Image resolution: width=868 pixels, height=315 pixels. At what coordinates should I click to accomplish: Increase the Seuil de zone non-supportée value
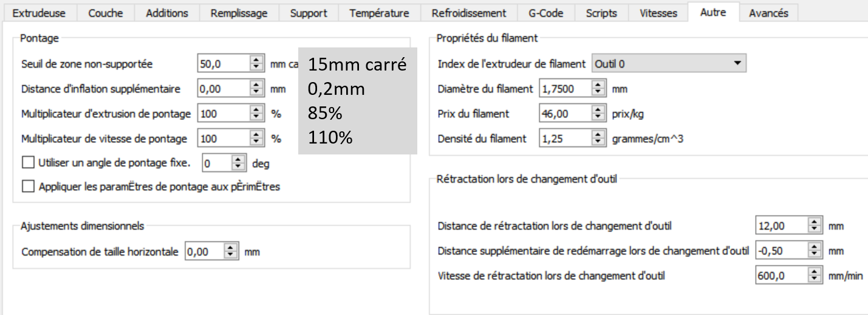(257, 60)
